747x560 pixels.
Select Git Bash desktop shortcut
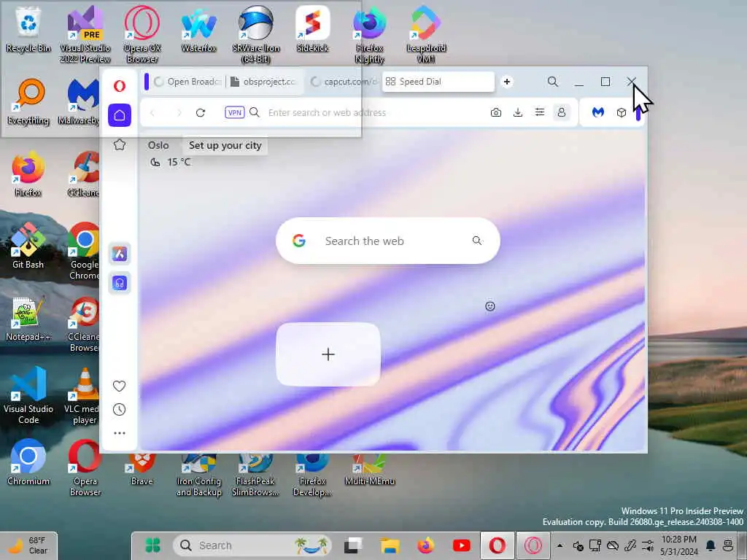[28, 246]
